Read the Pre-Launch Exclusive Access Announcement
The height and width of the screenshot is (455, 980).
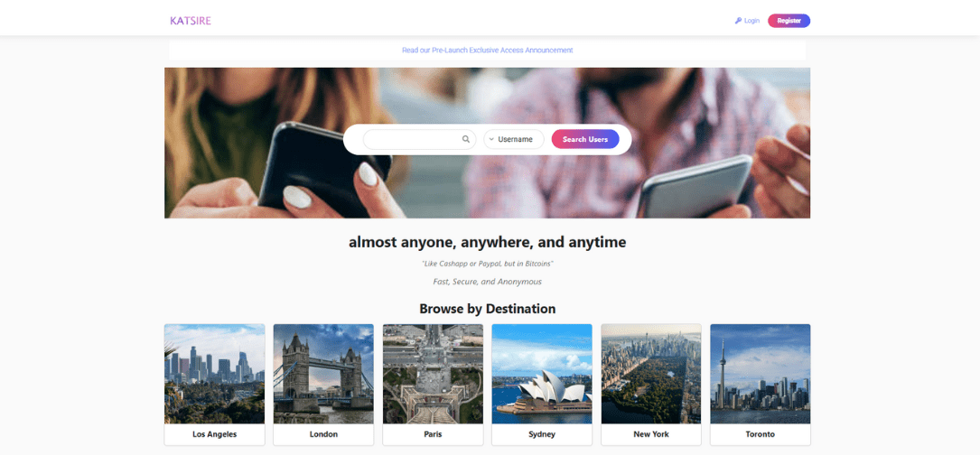tap(487, 51)
